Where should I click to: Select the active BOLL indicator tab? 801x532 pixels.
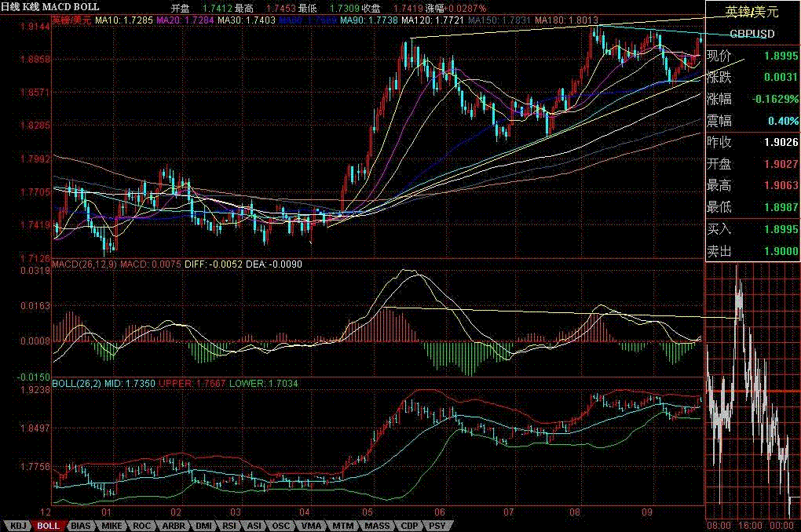tap(48, 526)
